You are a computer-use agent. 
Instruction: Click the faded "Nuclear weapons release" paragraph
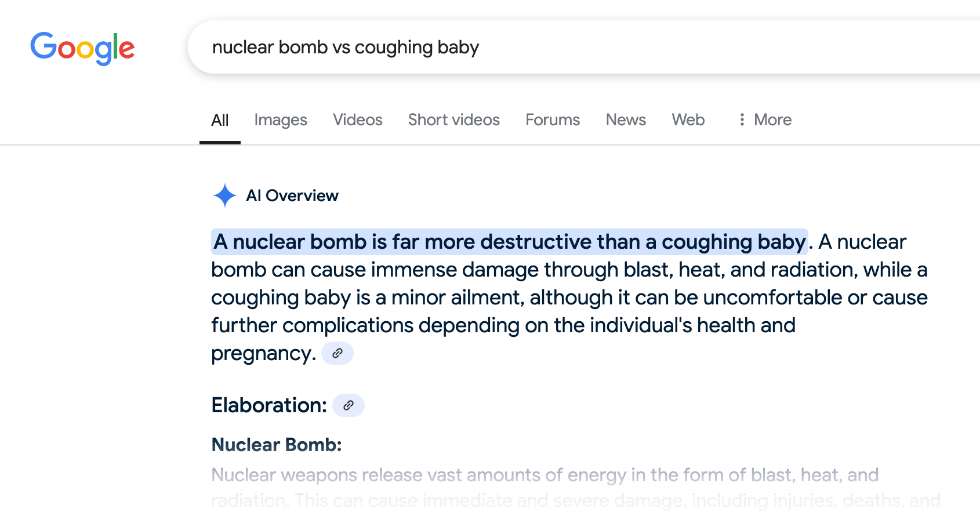(545, 475)
